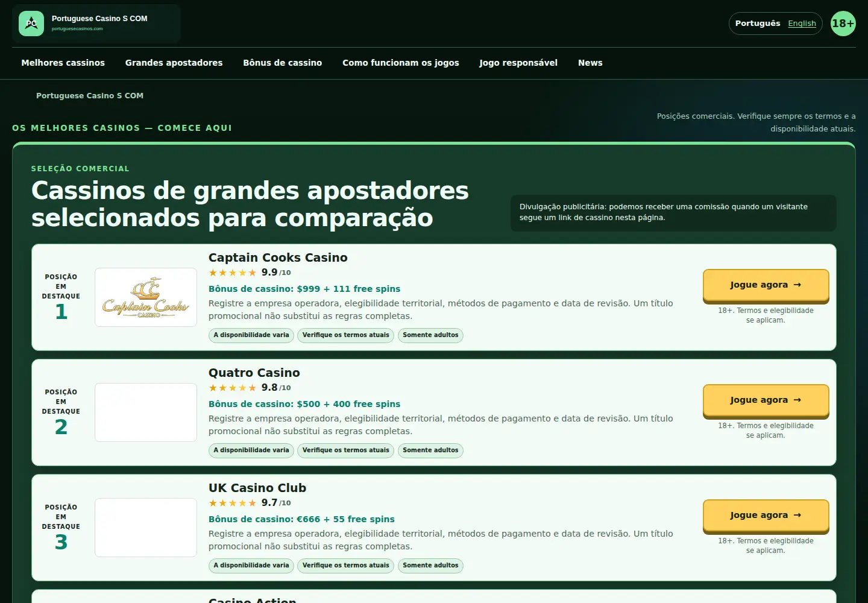Select the Português language option
868x603 pixels.
pyautogui.click(x=758, y=24)
